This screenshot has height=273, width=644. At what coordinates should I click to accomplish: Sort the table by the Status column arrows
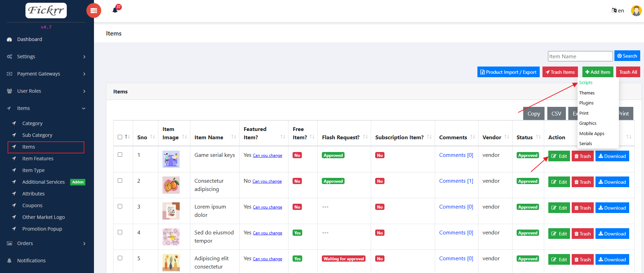tap(538, 137)
